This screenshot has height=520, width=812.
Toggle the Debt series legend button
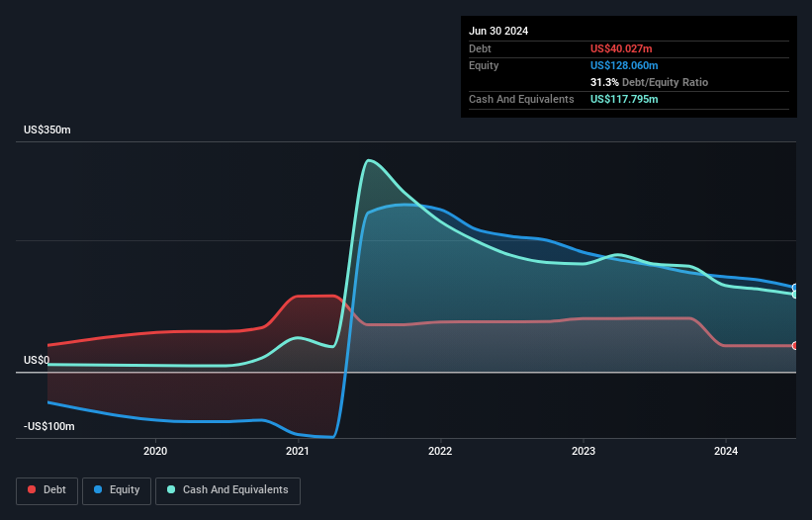point(46,490)
